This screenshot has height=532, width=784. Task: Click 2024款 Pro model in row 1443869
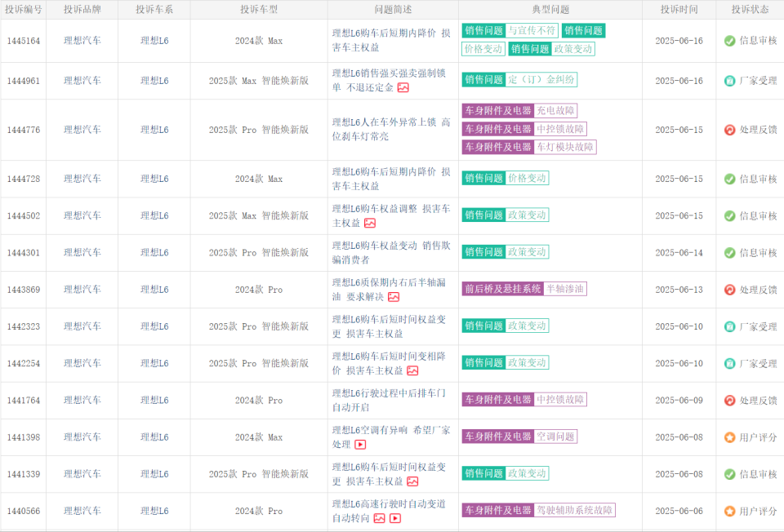coord(259,290)
